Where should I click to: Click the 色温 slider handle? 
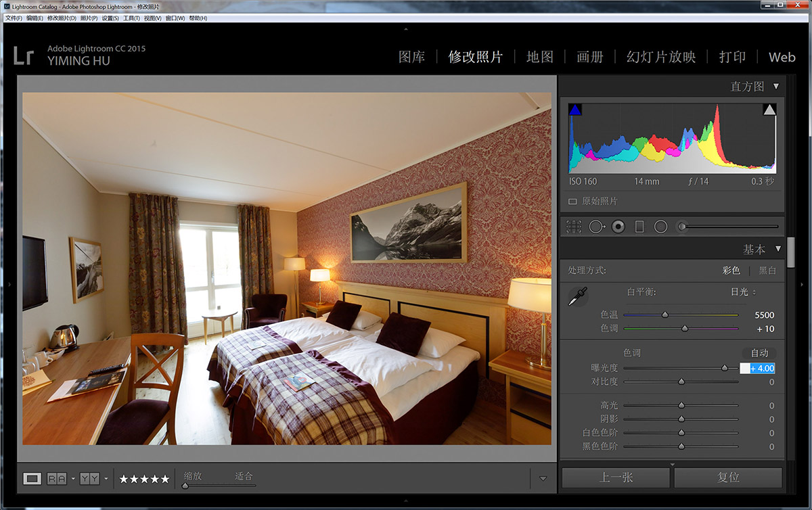[665, 315]
